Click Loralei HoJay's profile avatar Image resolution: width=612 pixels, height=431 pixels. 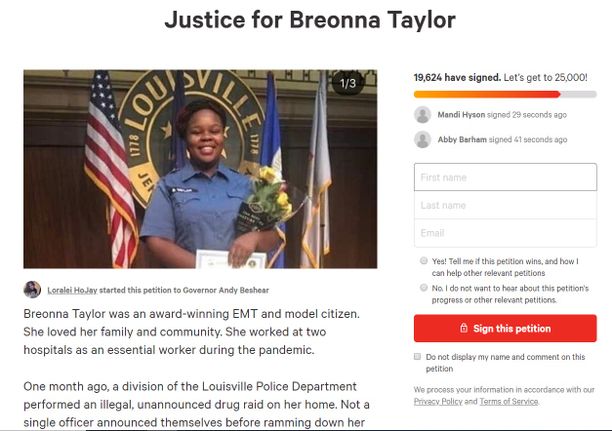coord(32,290)
